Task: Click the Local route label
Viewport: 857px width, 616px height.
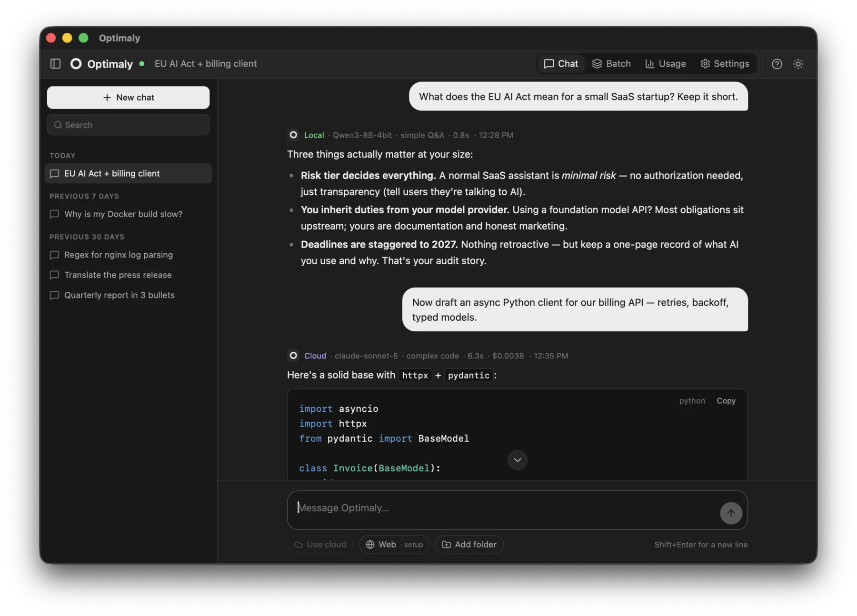Action: click(x=314, y=135)
